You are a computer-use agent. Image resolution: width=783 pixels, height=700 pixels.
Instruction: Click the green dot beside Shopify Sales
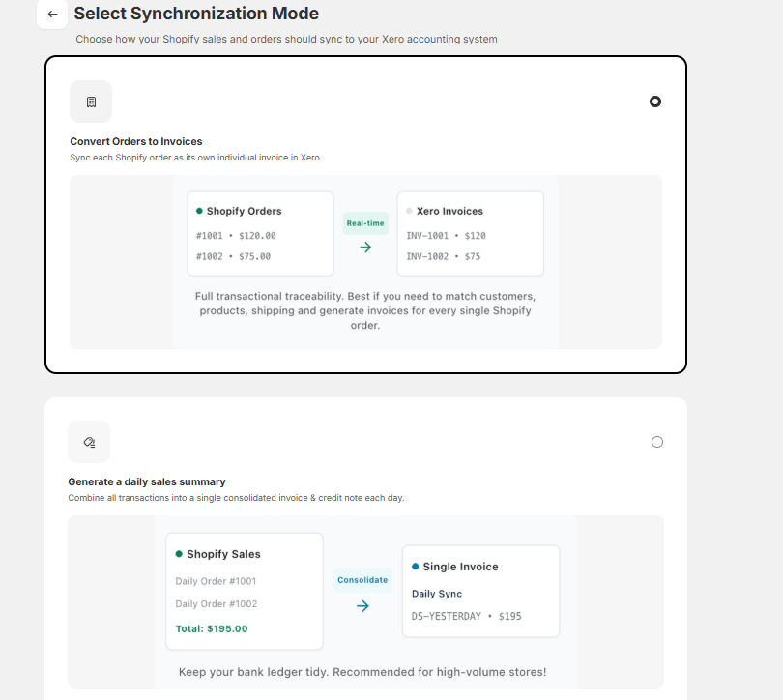(x=179, y=554)
